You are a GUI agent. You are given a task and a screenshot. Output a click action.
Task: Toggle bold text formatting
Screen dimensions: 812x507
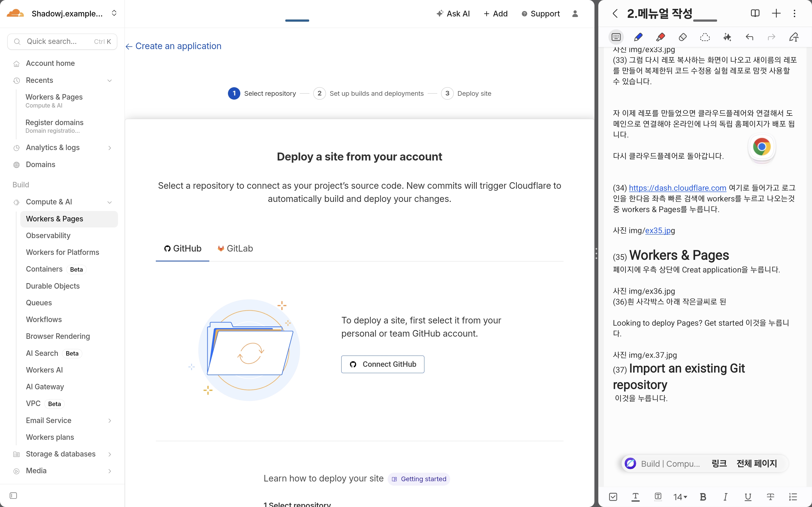pyautogui.click(x=703, y=497)
